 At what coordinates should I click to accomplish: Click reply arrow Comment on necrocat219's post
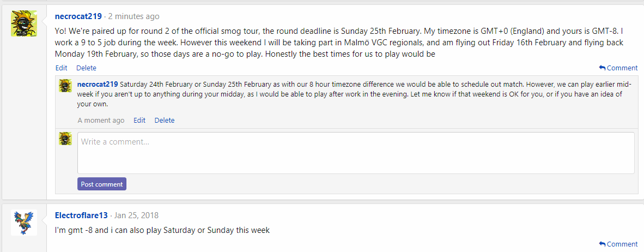click(x=618, y=68)
